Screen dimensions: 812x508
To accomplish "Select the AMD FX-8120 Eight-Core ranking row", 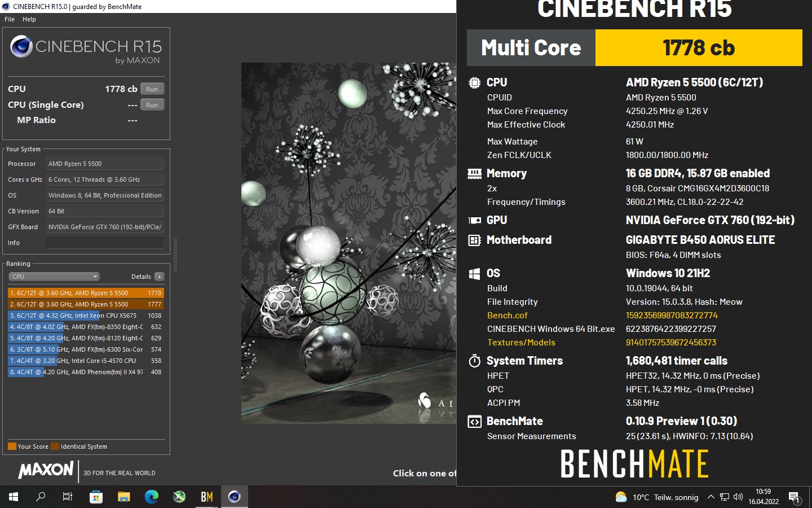I will [86, 338].
